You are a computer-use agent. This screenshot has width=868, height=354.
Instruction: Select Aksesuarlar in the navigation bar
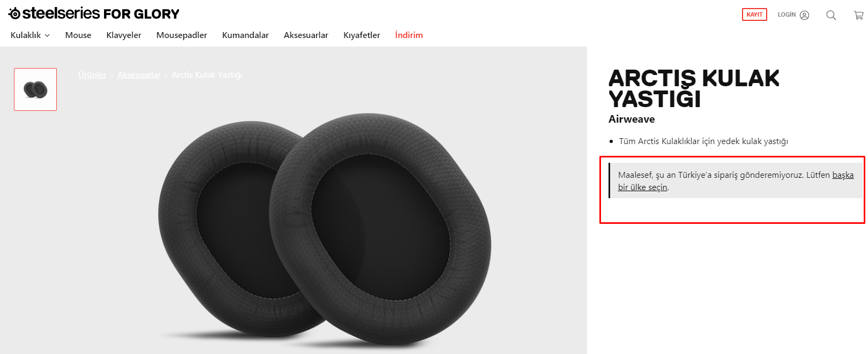coord(306,35)
